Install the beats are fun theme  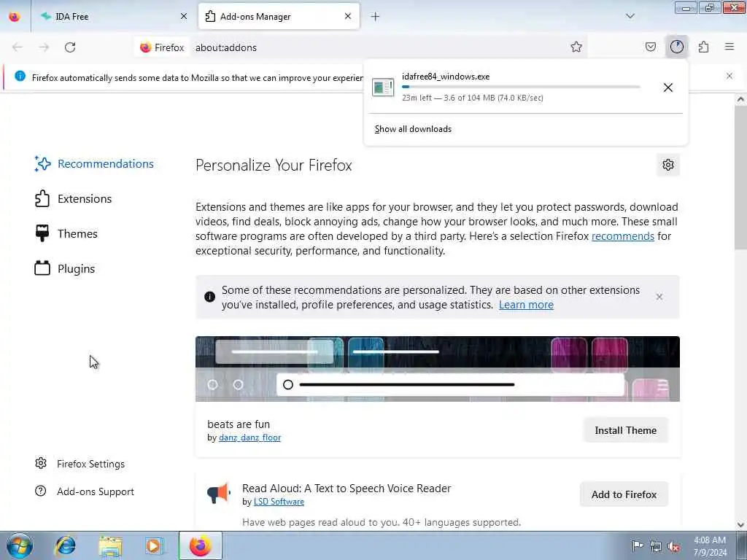pos(625,430)
